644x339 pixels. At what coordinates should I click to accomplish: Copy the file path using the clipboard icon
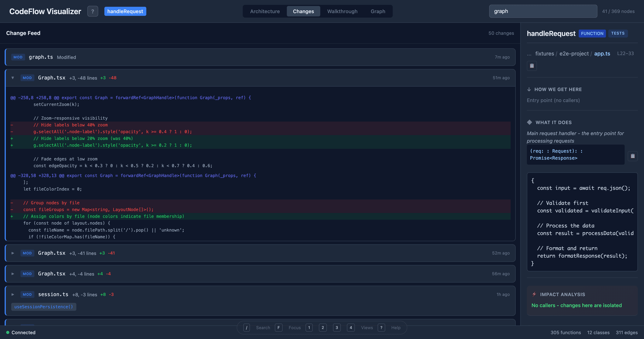tap(532, 66)
